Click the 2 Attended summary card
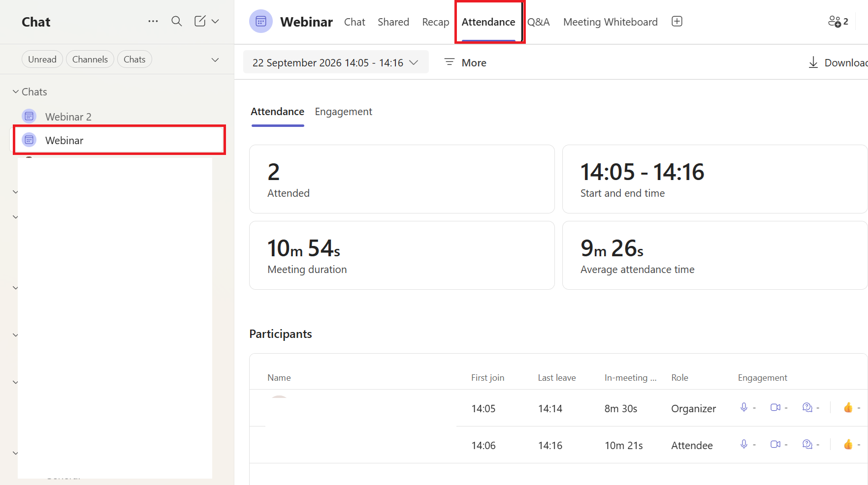Image resolution: width=868 pixels, height=485 pixels. 402,179
